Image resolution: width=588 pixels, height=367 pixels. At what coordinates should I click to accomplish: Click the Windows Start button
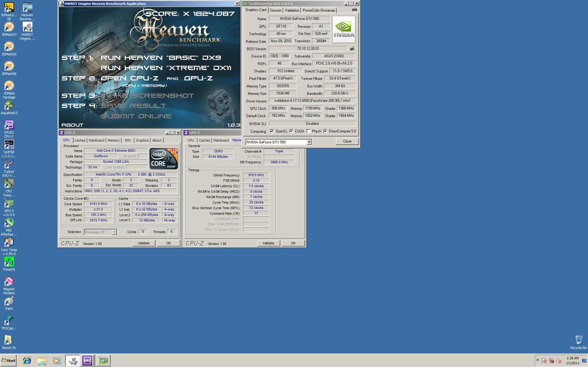[8, 360]
